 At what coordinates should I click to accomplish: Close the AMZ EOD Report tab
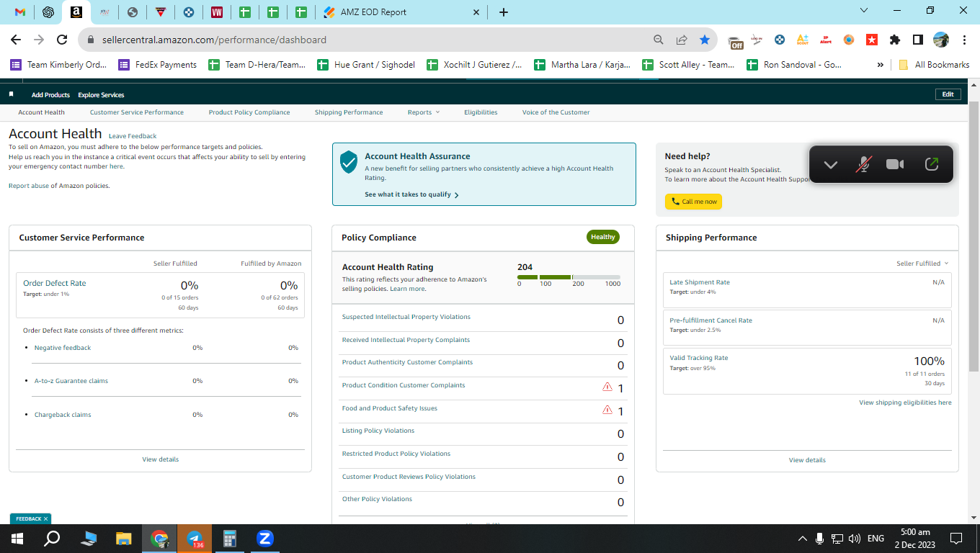pyautogui.click(x=476, y=12)
